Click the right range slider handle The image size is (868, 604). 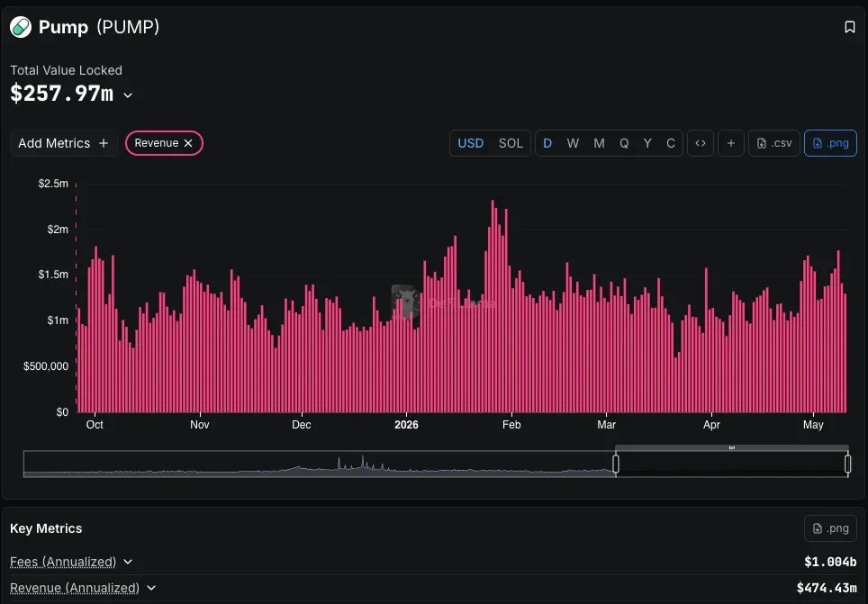[x=847, y=464]
